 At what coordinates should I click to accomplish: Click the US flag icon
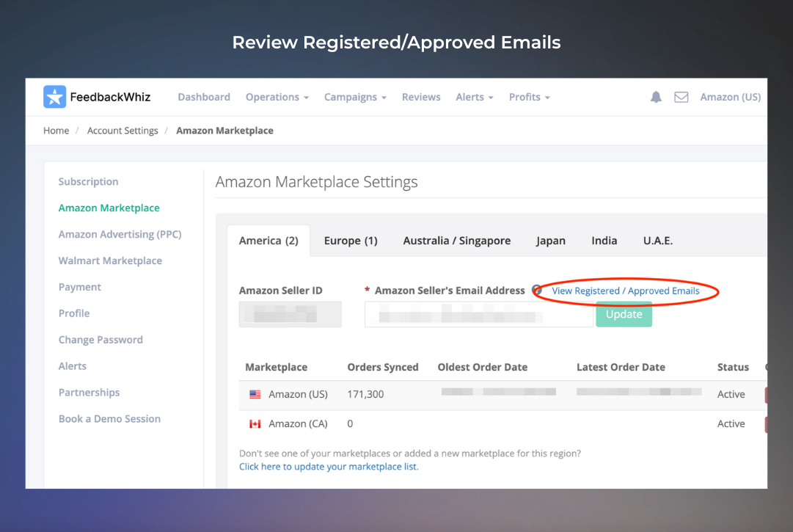(255, 395)
